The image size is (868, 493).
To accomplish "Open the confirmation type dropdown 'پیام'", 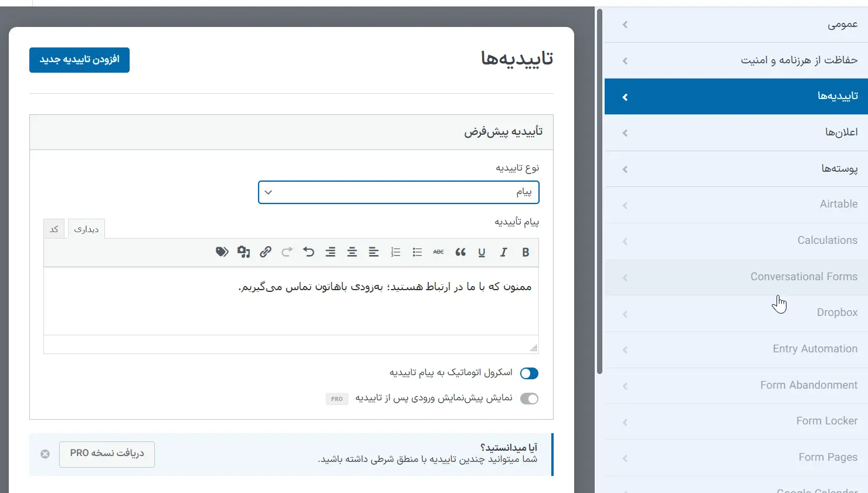I will click(399, 192).
